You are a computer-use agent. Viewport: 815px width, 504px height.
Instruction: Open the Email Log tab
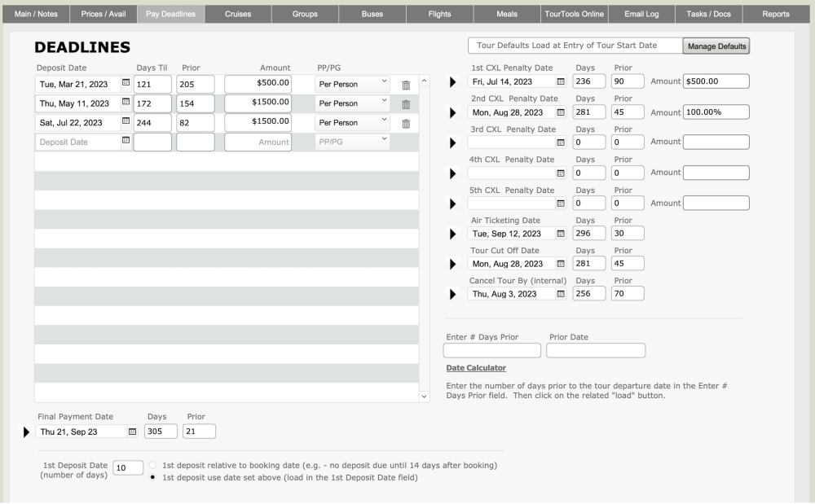tap(641, 14)
